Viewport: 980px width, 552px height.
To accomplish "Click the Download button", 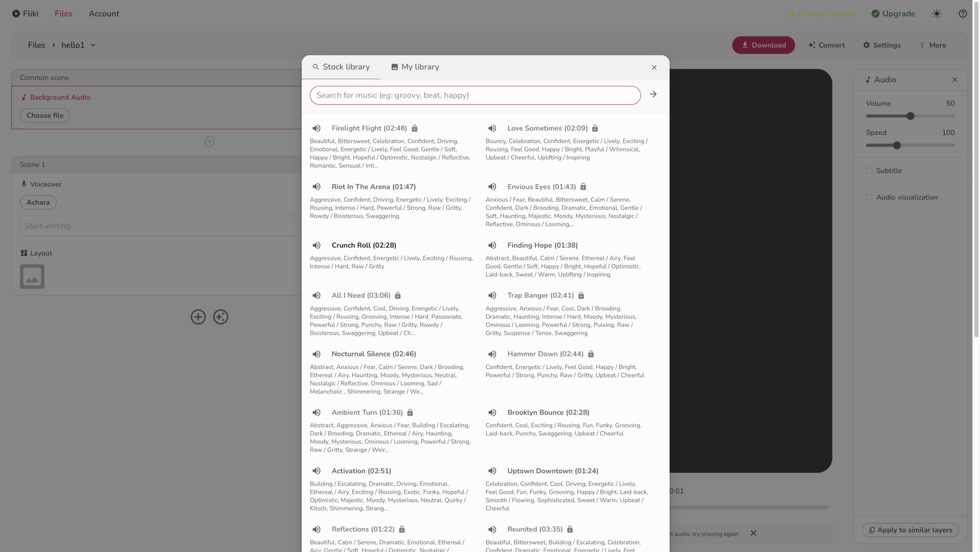I will pyautogui.click(x=763, y=45).
